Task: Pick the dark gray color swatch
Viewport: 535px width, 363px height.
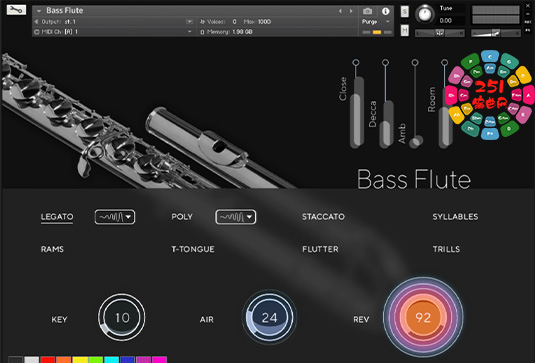Action: (15, 360)
